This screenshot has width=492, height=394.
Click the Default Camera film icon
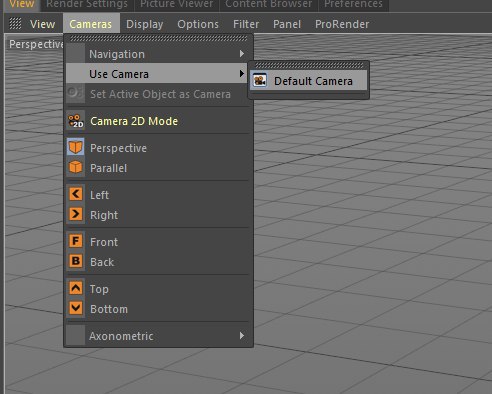coord(260,81)
